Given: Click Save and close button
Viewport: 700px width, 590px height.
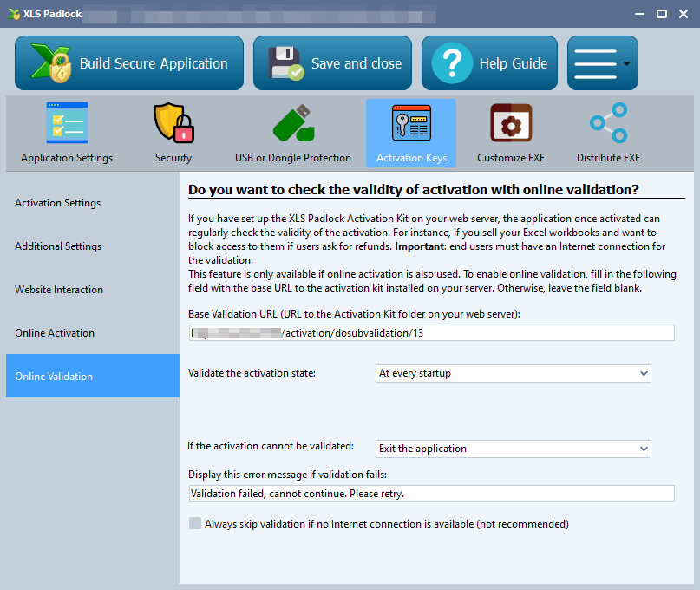Looking at the screenshot, I should click(332, 63).
